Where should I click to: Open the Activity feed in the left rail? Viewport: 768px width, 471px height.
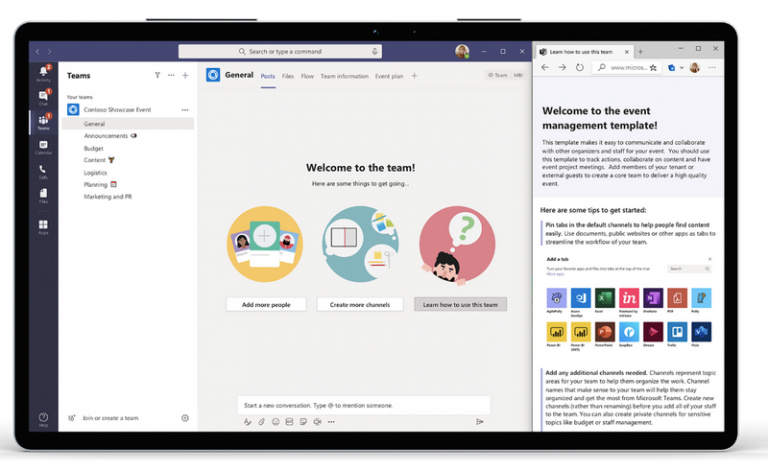click(x=43, y=73)
